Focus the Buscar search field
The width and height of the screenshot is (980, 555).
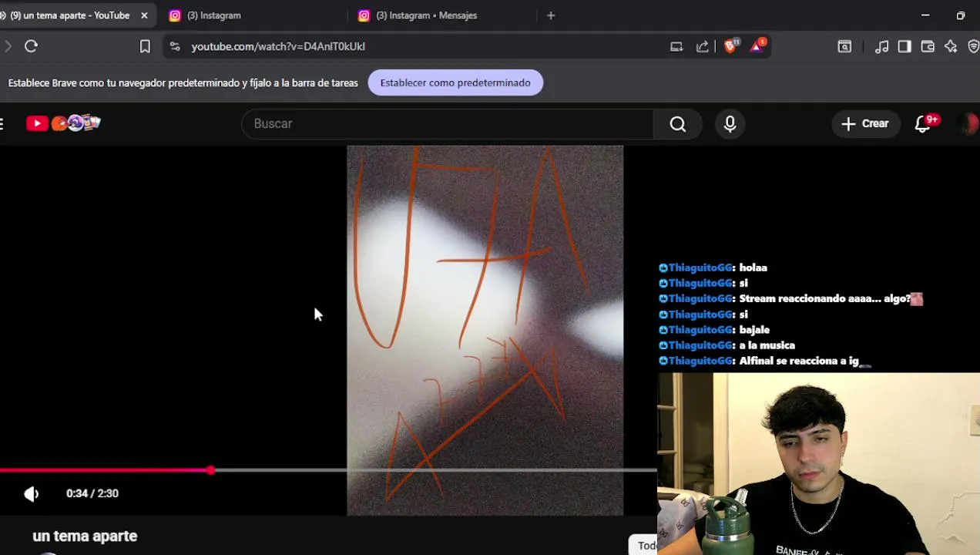click(448, 123)
